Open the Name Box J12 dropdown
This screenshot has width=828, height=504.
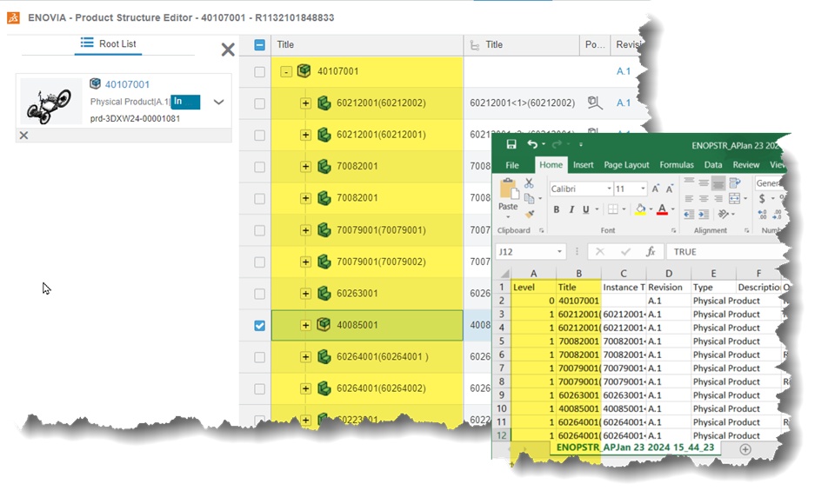(x=559, y=252)
